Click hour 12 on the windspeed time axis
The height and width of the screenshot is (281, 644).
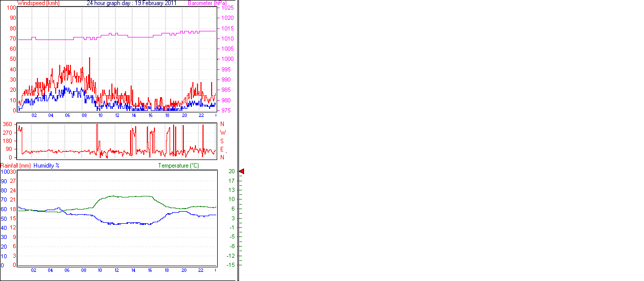(x=117, y=115)
